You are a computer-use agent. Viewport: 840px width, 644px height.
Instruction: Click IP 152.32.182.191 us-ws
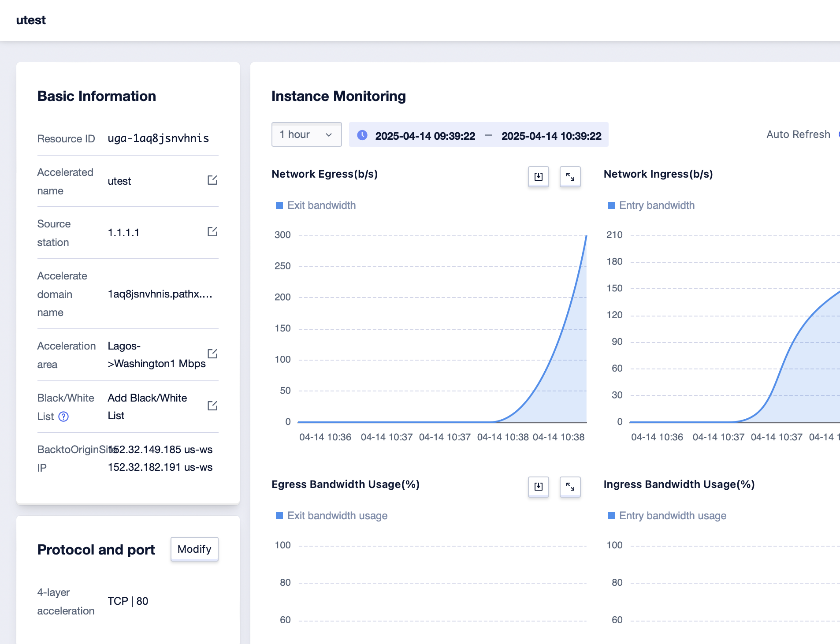[160, 467]
